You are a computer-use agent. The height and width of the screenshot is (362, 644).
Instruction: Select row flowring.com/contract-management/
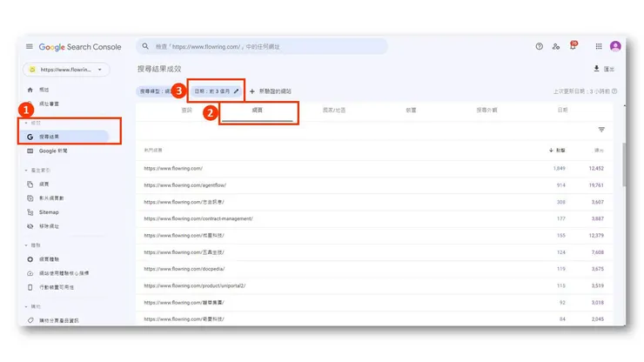(373, 218)
